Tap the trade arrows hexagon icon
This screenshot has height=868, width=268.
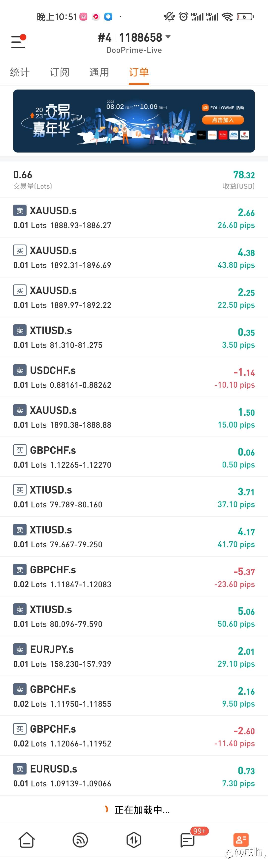pos(134,840)
